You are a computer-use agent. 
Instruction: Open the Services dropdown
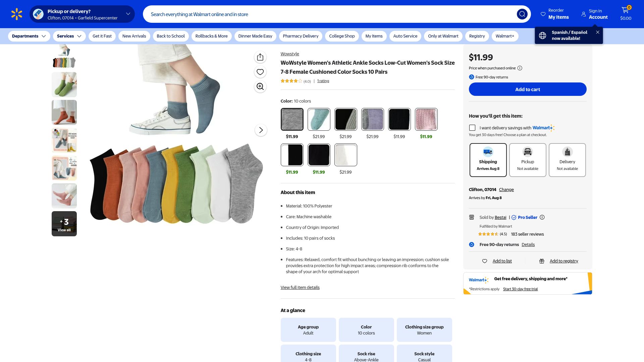(x=69, y=36)
